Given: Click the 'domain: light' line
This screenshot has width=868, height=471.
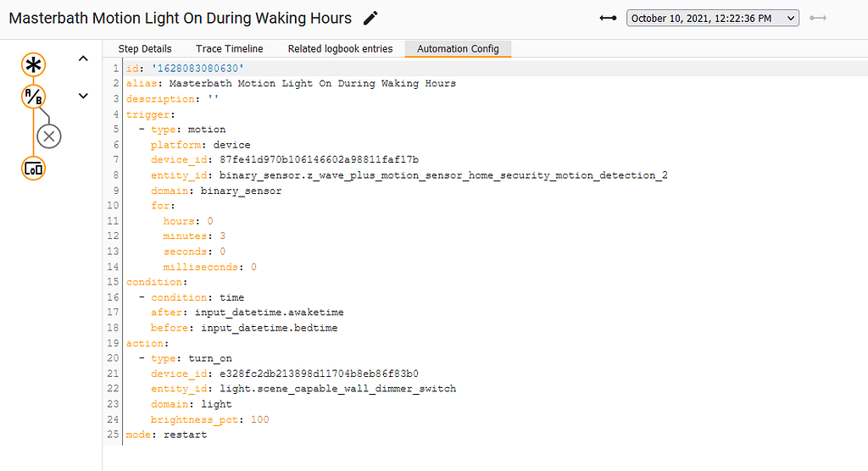Looking at the screenshot, I should [191, 405].
